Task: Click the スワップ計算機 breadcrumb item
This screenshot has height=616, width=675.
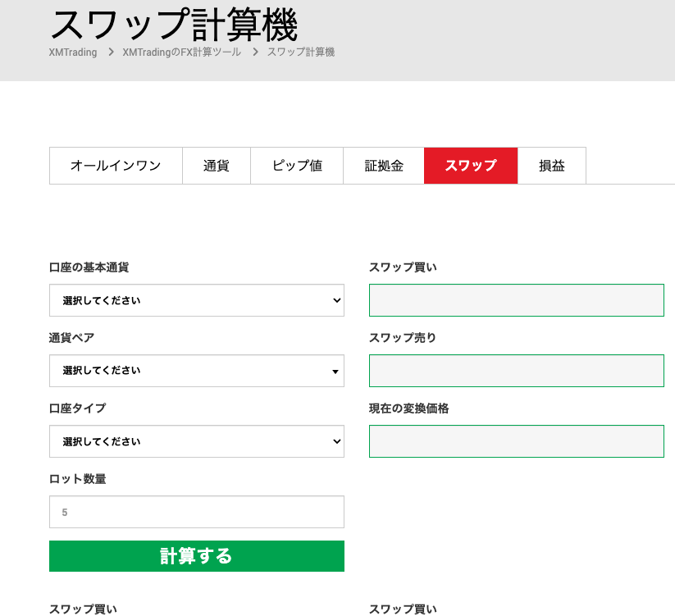Action: click(x=301, y=52)
